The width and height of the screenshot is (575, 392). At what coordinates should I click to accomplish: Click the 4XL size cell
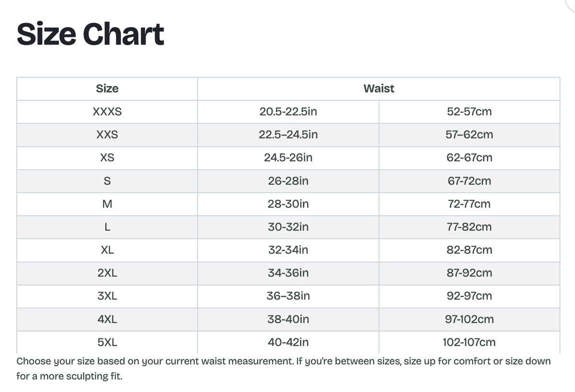[x=107, y=319]
